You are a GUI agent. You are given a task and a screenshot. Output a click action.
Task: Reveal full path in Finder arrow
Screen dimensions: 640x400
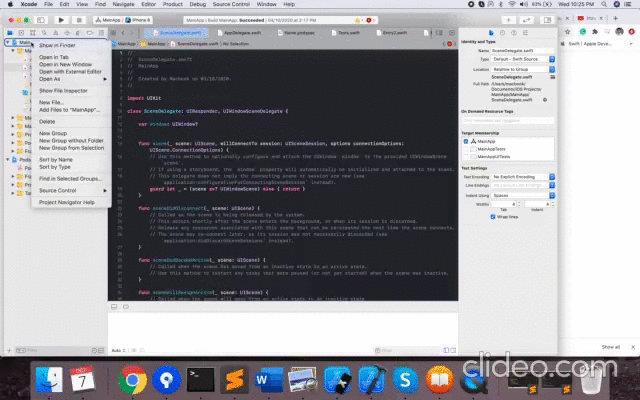pos(545,100)
